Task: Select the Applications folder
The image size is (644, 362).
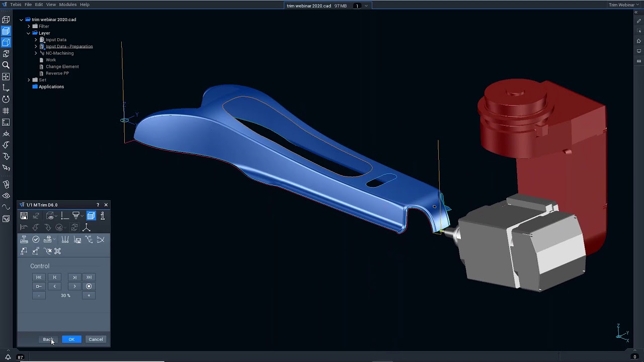Action: click(x=51, y=86)
